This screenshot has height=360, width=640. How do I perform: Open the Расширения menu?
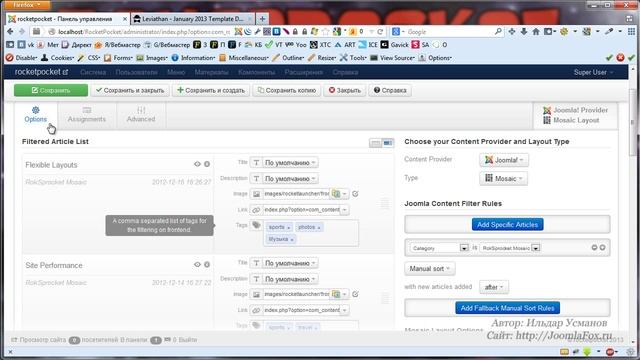pos(304,72)
